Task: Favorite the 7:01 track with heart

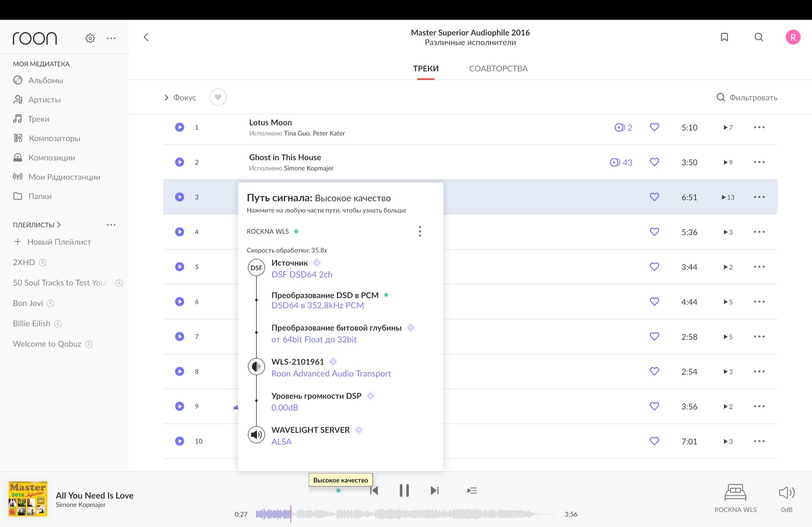Action: (654, 441)
